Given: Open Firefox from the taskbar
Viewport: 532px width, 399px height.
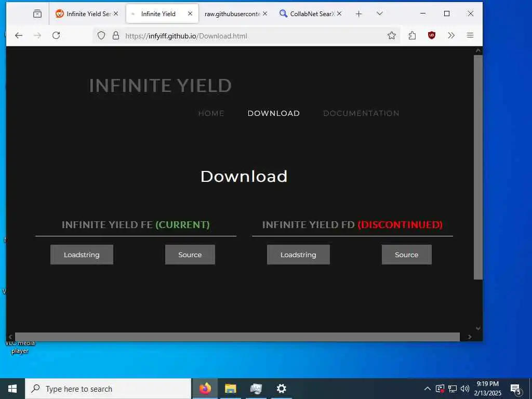Looking at the screenshot, I should coord(205,389).
